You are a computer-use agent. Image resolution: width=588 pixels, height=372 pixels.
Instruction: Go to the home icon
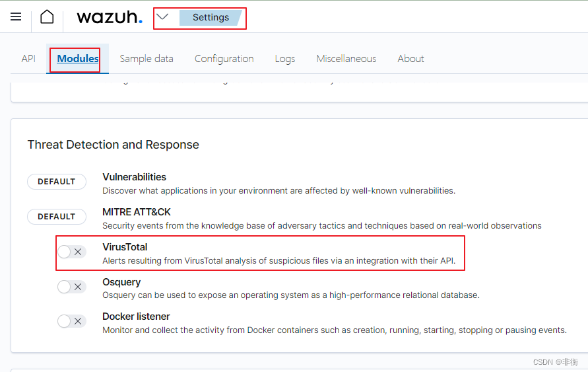(48, 17)
